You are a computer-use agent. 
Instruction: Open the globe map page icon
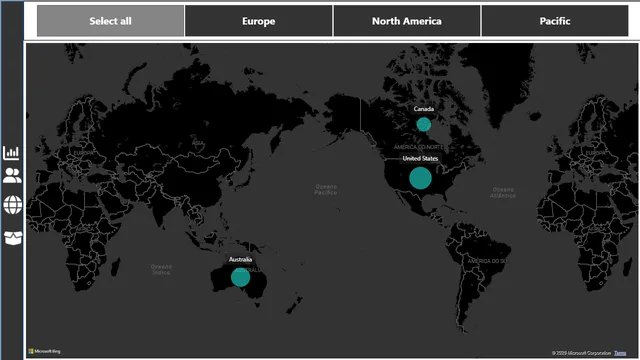pos(13,204)
